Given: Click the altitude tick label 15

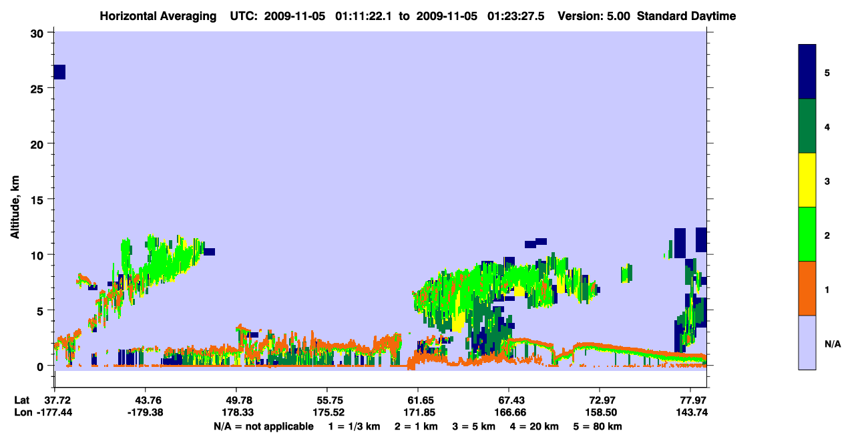Looking at the screenshot, I should click(x=38, y=199).
